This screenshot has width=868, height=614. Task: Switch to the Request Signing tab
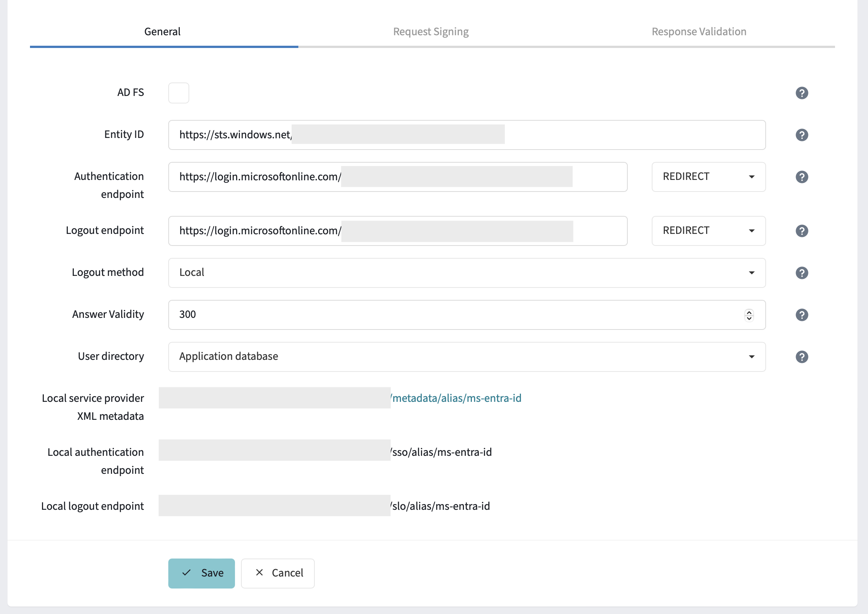431,31
